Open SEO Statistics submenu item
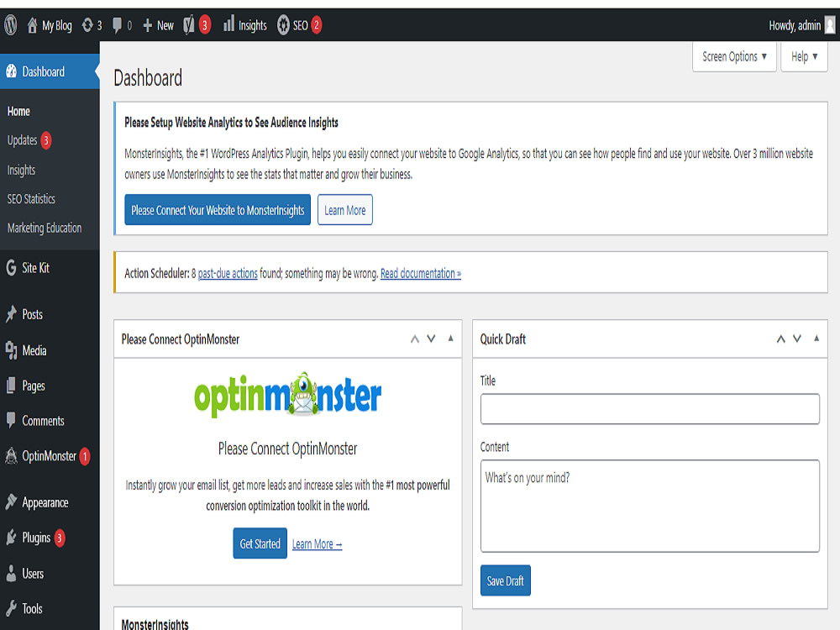 point(31,199)
